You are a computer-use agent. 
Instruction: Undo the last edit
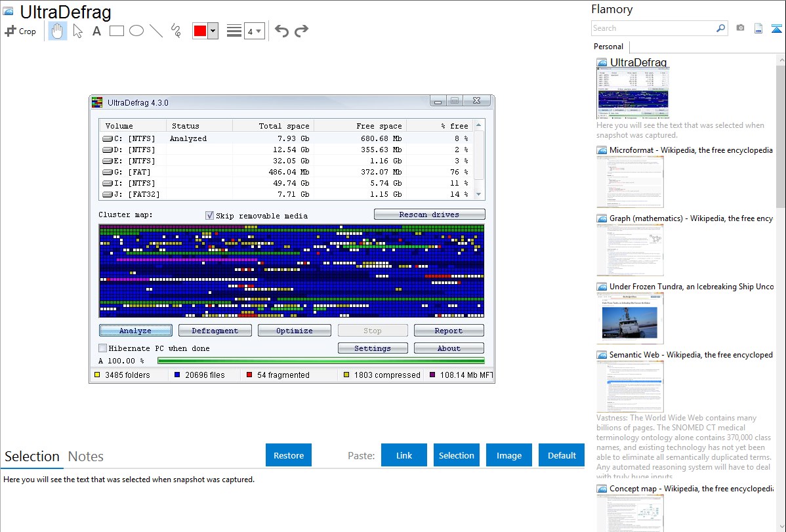tap(281, 31)
